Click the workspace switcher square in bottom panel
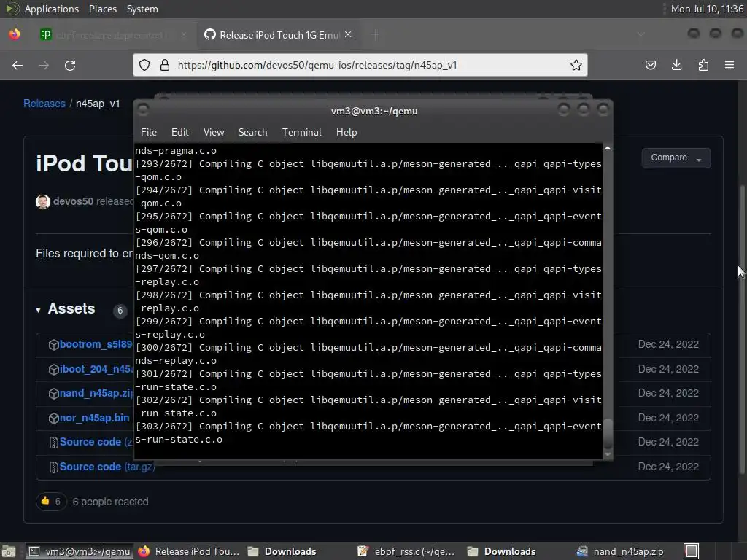747x560 pixels. click(x=692, y=551)
